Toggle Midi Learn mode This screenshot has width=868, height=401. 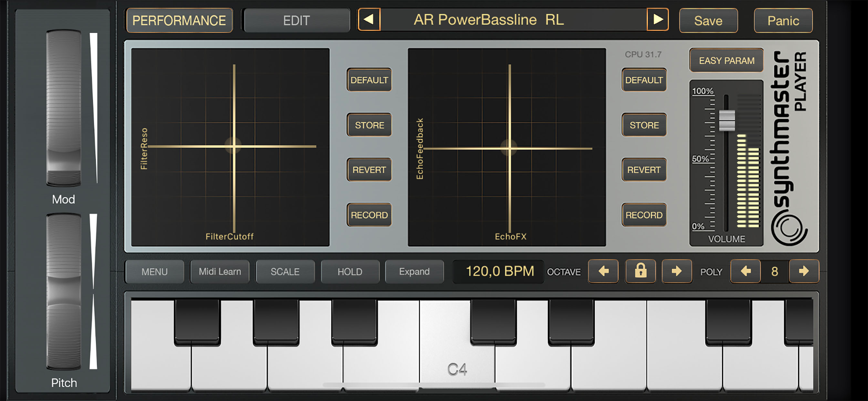coord(220,272)
